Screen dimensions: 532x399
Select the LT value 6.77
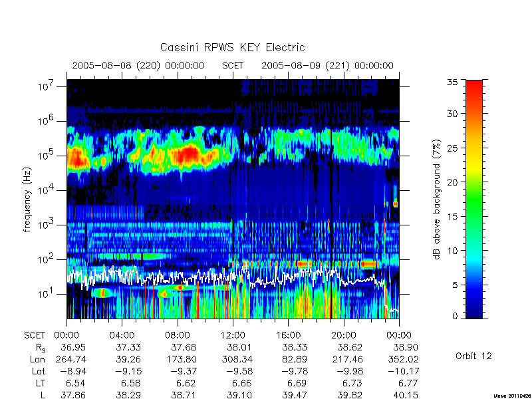pos(408,384)
